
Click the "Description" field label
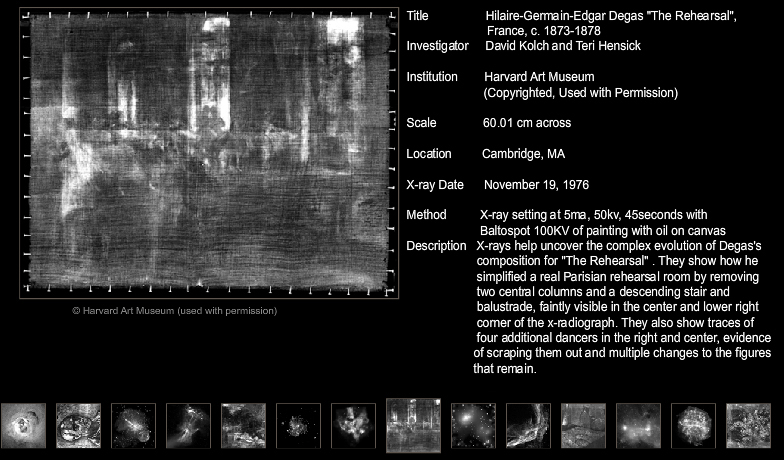[436, 246]
